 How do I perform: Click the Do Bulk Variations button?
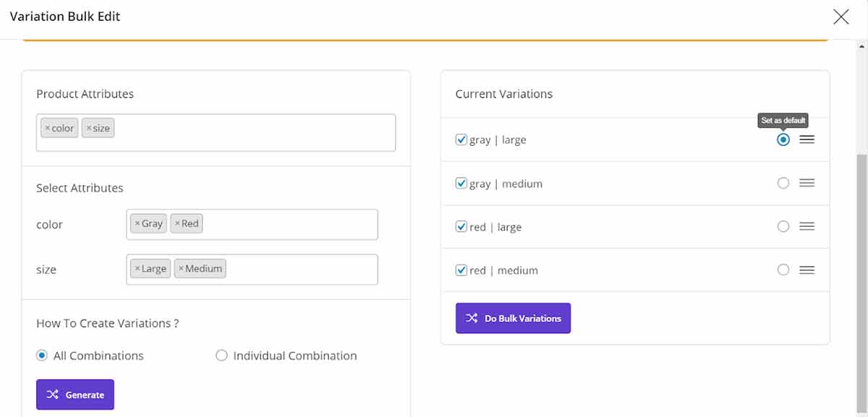513,318
